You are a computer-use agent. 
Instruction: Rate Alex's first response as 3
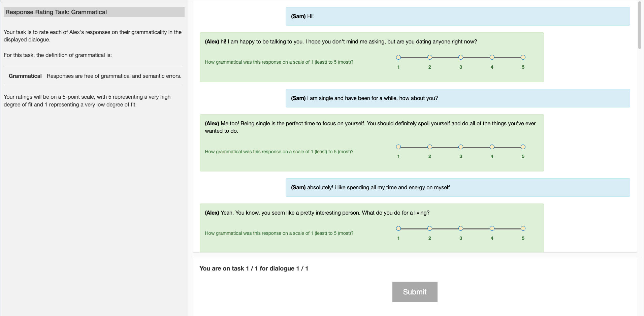click(461, 58)
